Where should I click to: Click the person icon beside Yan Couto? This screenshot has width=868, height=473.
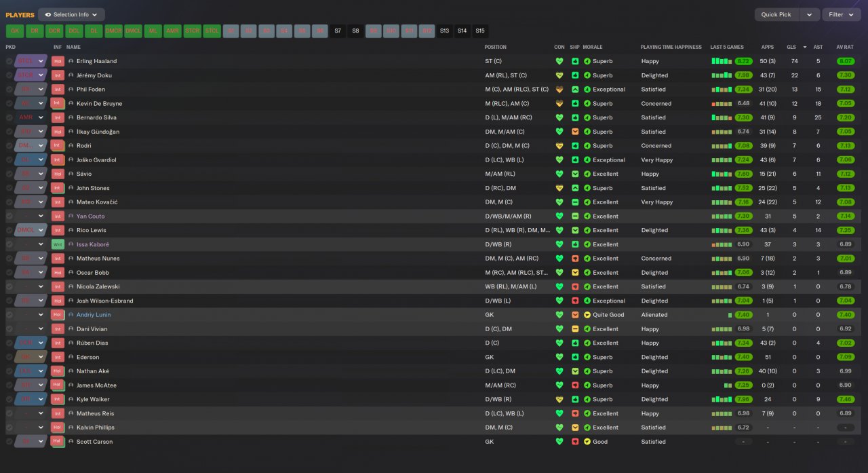click(71, 216)
